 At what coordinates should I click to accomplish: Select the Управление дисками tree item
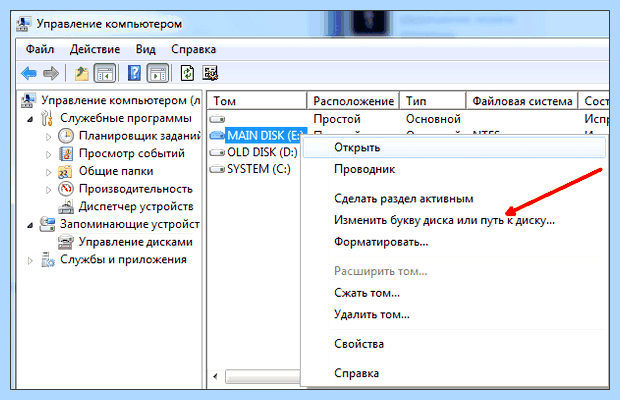(135, 242)
